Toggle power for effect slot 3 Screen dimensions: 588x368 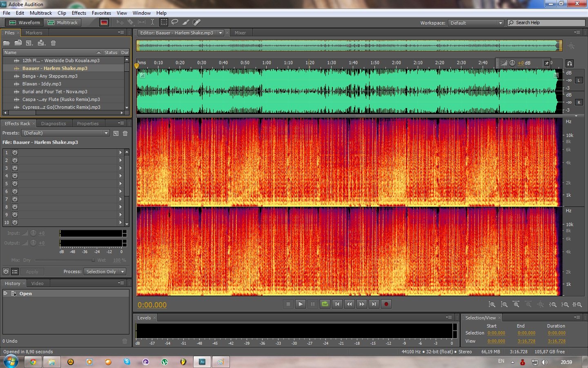(x=15, y=168)
